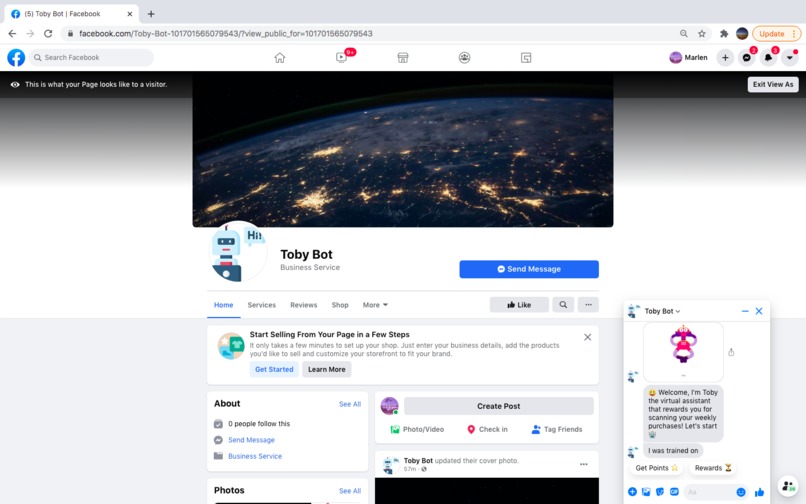Image resolution: width=806 pixels, height=504 pixels.
Task: Bookmark this page with star icon
Action: pyautogui.click(x=702, y=33)
